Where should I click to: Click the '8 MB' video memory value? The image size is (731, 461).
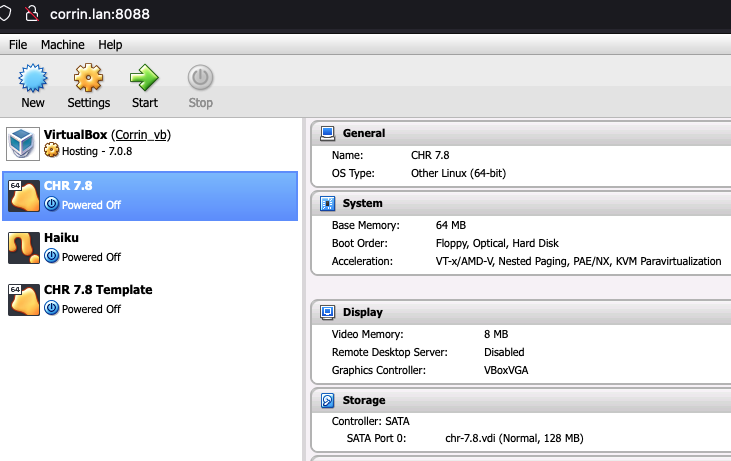click(496, 334)
